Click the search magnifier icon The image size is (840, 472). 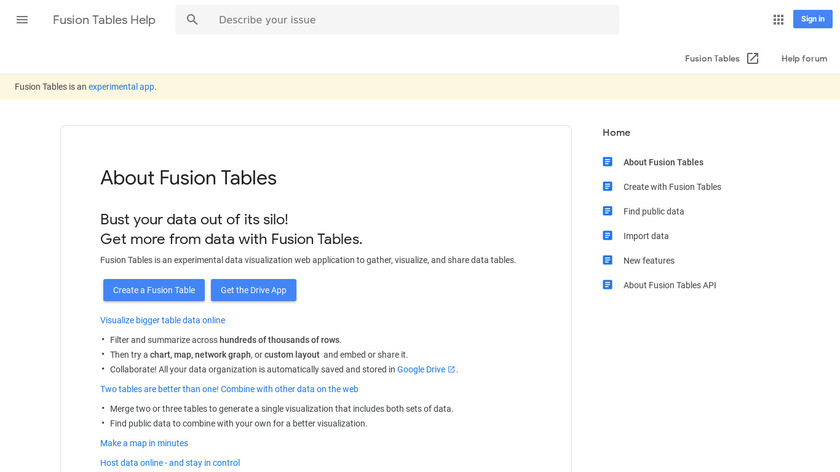192,20
